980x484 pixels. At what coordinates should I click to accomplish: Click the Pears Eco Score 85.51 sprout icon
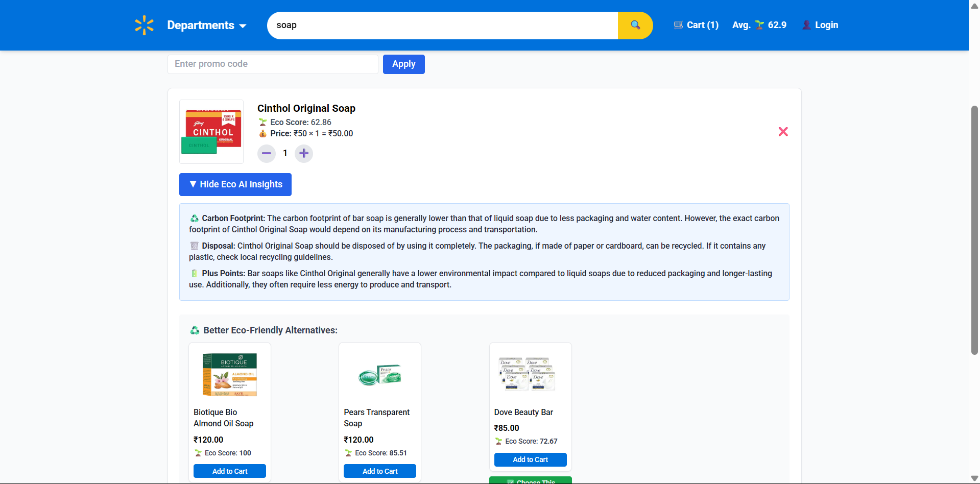348,453
